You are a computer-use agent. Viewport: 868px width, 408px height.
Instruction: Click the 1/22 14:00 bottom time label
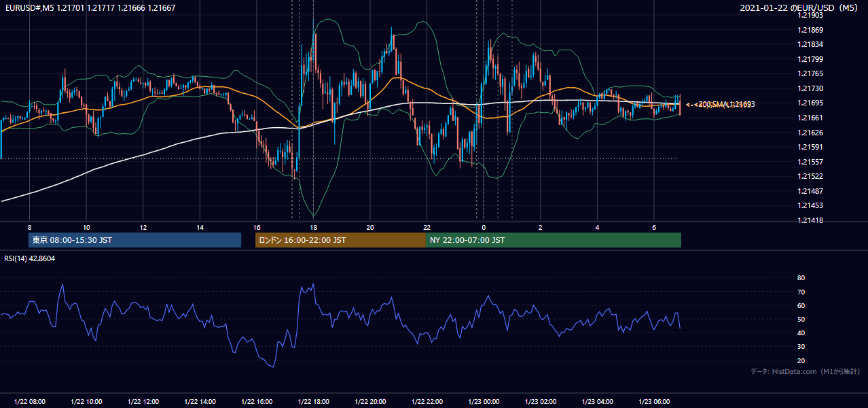point(200,402)
